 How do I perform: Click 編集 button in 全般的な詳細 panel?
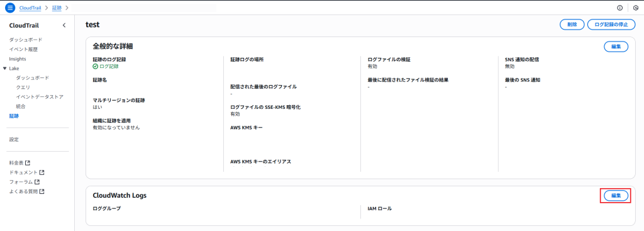pos(616,47)
